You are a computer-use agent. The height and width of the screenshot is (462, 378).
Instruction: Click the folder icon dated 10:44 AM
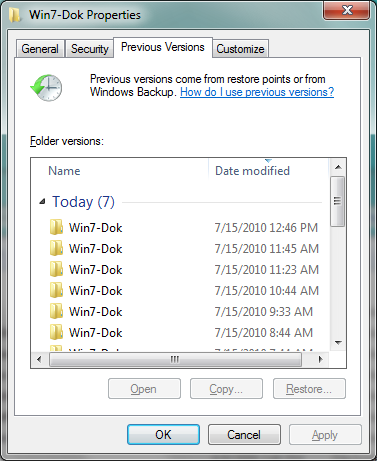[56, 290]
